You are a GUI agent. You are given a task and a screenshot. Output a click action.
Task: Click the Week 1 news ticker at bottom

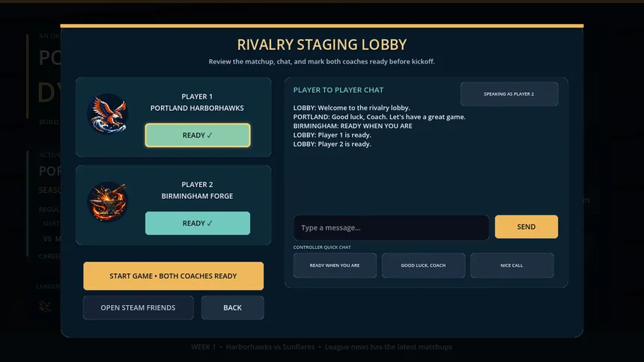321,347
